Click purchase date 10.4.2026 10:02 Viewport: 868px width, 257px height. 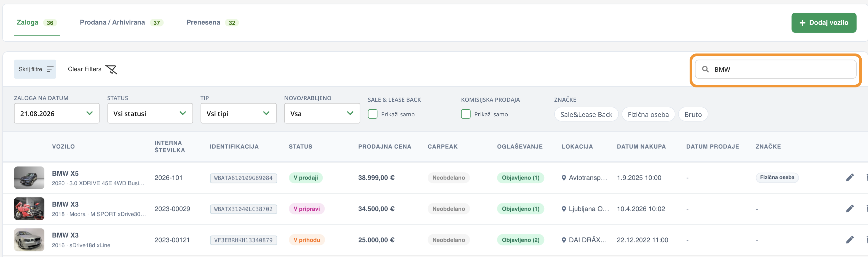pos(641,209)
